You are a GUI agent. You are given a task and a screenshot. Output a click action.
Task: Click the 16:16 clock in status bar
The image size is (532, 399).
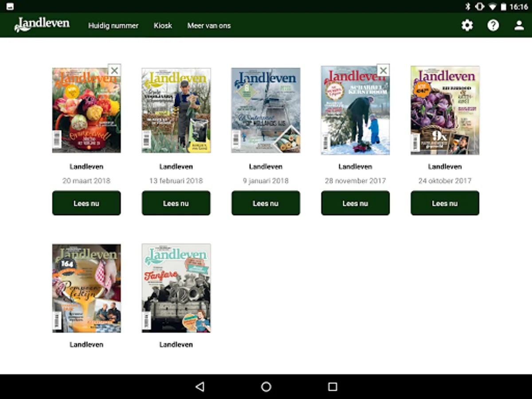tap(519, 7)
